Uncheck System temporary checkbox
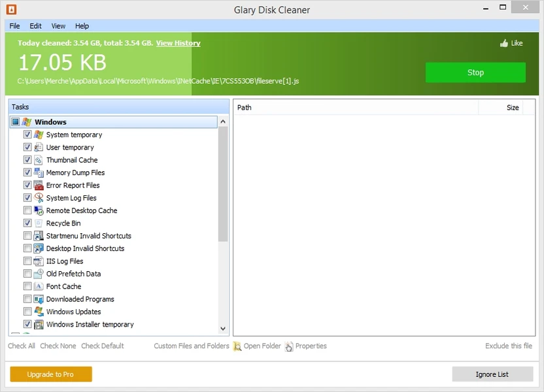This screenshot has height=392, width=544. pyautogui.click(x=27, y=134)
